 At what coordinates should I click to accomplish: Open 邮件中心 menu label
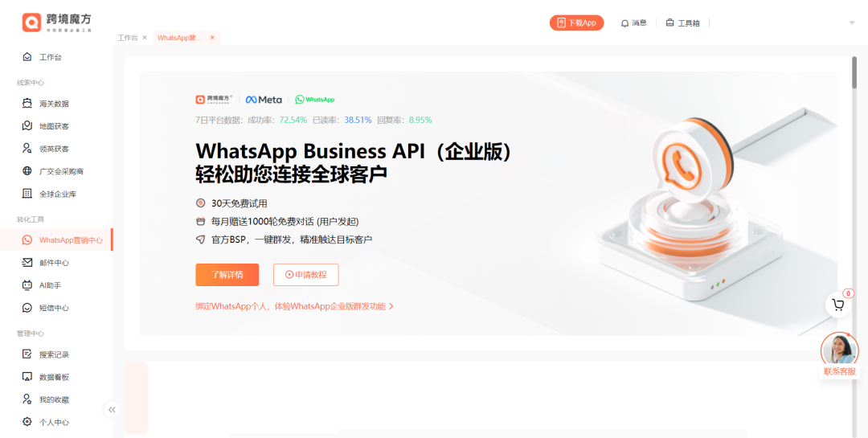pyautogui.click(x=55, y=263)
